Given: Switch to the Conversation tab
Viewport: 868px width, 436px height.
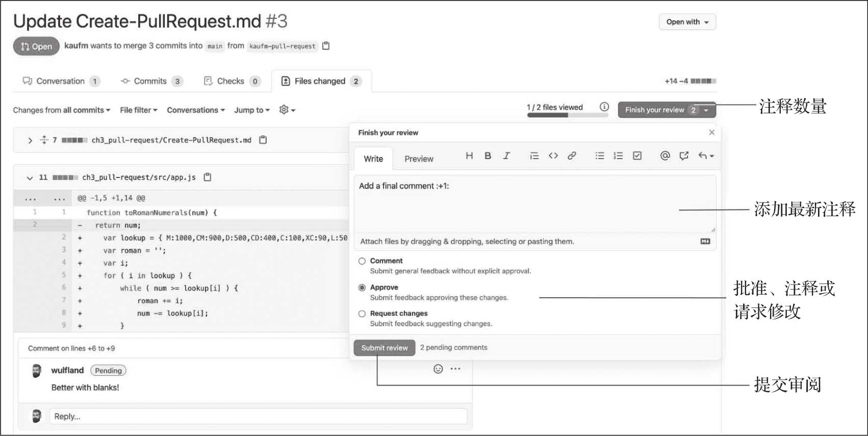Looking at the screenshot, I should [x=60, y=81].
